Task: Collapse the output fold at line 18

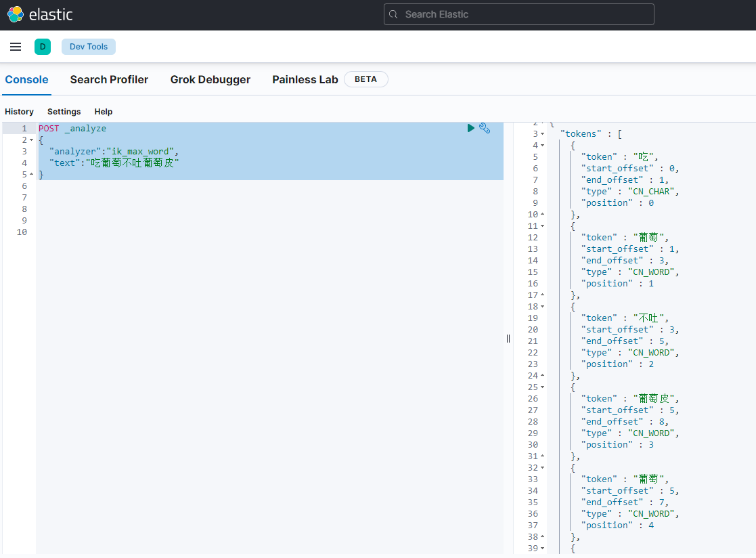Action: coord(542,306)
